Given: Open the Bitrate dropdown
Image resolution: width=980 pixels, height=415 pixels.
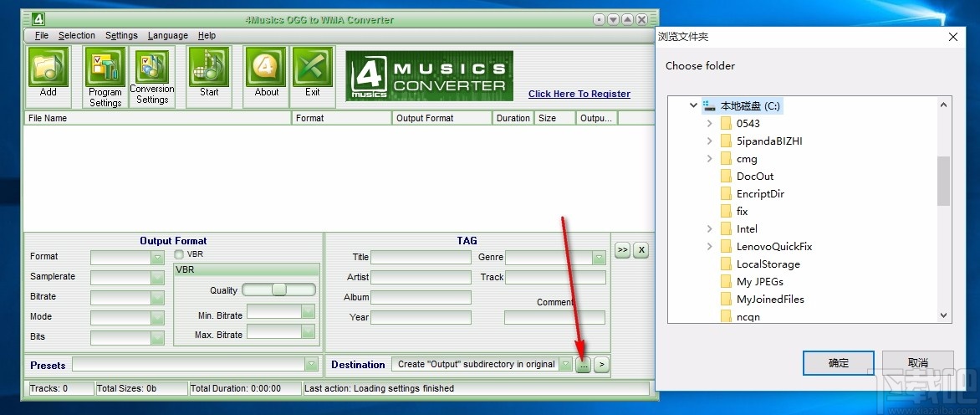Looking at the screenshot, I should point(157,297).
